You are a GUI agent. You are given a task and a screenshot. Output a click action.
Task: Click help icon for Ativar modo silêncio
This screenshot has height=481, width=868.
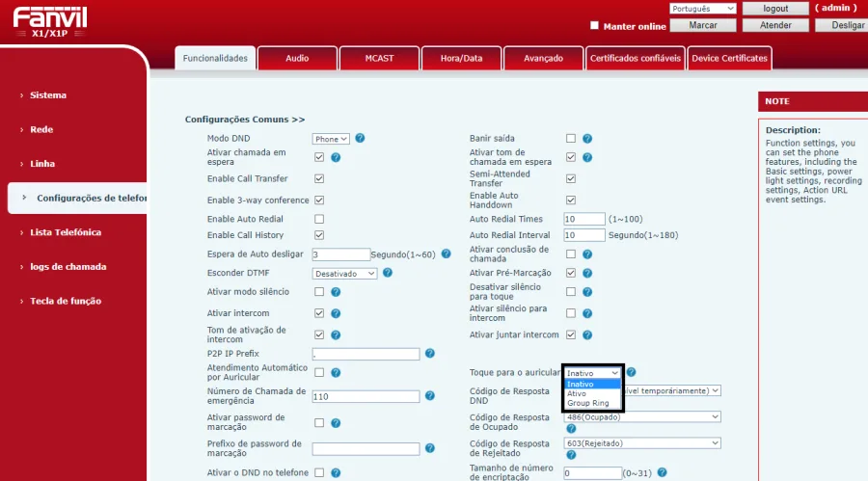(336, 292)
